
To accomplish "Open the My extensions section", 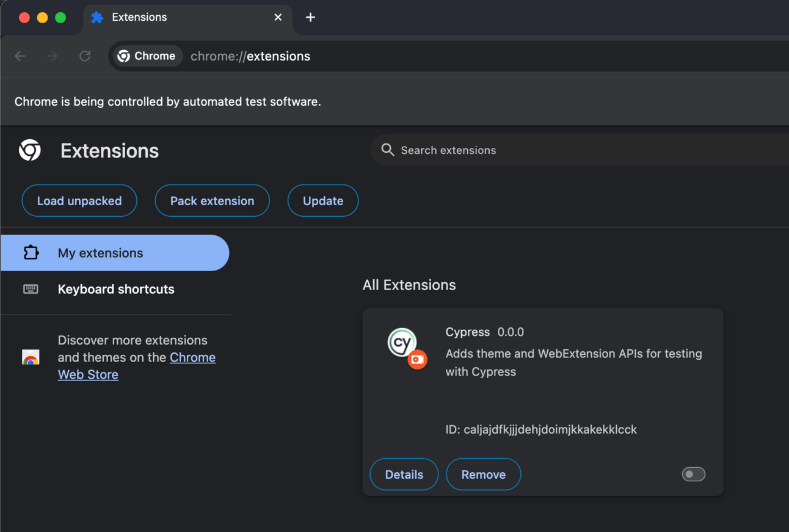I will point(115,253).
